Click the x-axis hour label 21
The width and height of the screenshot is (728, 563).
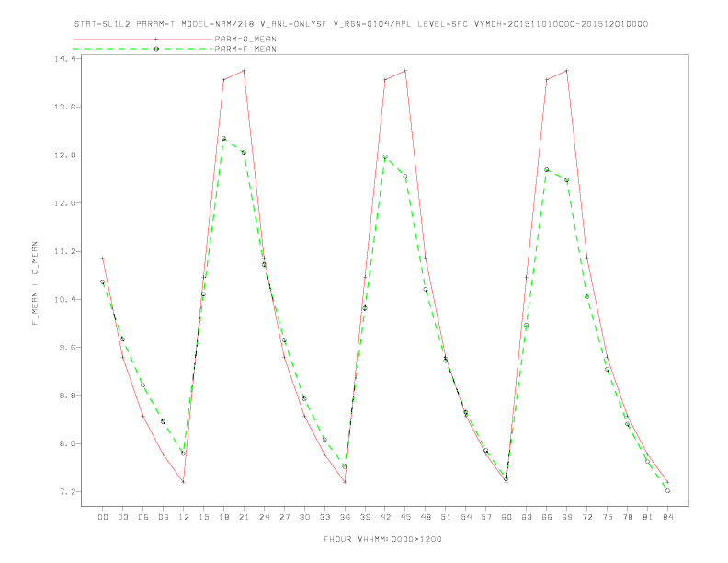pyautogui.click(x=244, y=517)
